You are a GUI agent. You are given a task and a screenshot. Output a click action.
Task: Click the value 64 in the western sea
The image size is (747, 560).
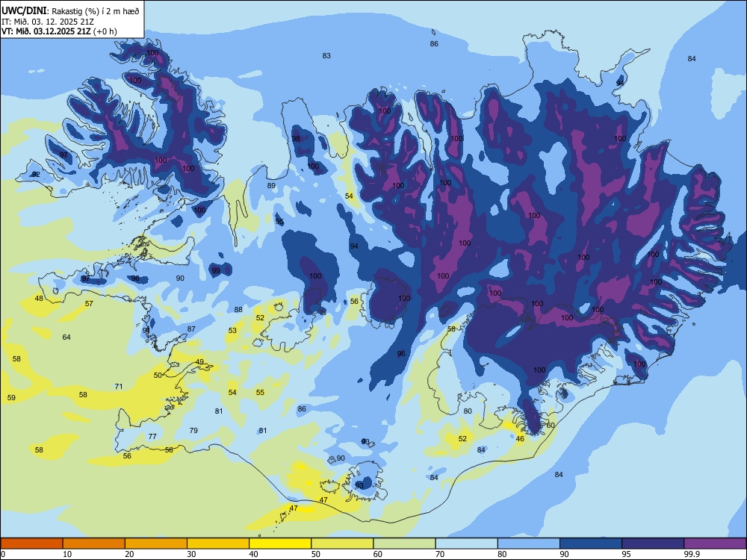66,337
